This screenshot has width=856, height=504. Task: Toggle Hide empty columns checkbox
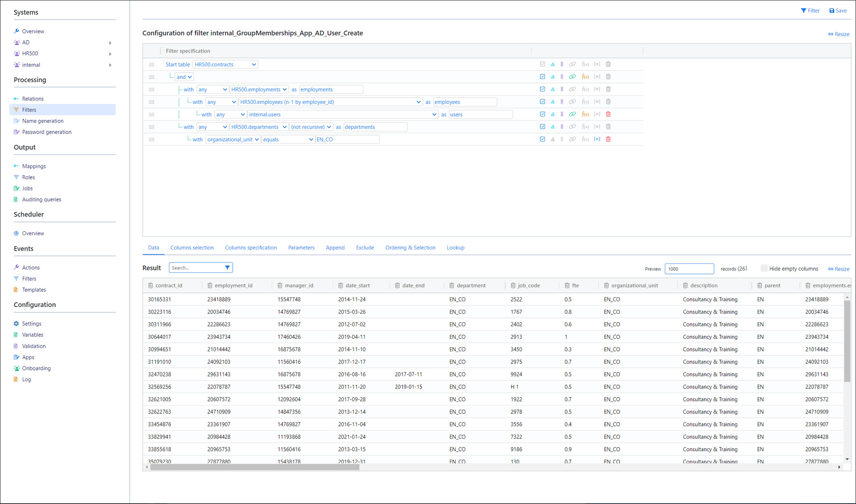(x=764, y=268)
